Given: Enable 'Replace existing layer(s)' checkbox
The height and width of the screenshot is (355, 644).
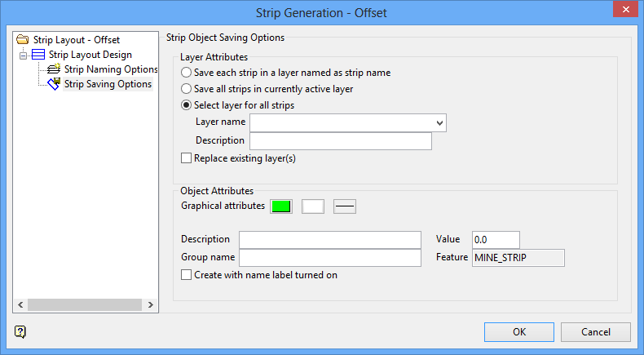Looking at the screenshot, I should point(187,158).
